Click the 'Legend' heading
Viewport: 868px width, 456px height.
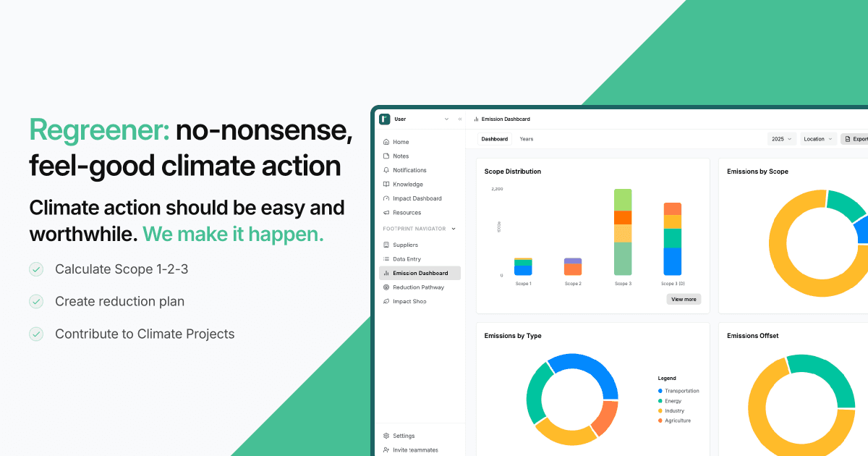667,379
